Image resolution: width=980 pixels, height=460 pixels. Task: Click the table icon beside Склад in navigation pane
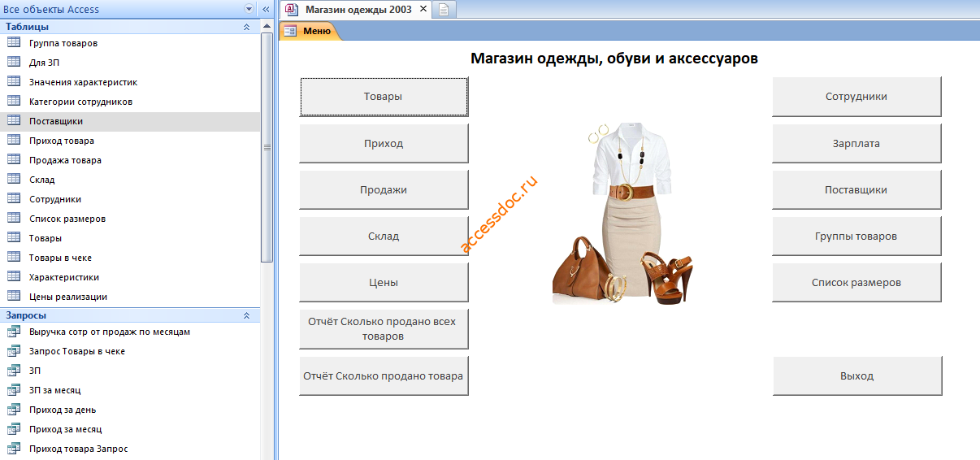coord(14,179)
